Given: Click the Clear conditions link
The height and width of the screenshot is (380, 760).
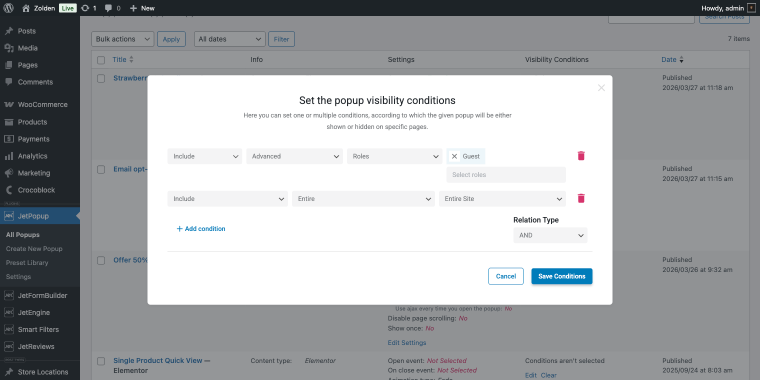Looking at the screenshot, I should point(549,375).
